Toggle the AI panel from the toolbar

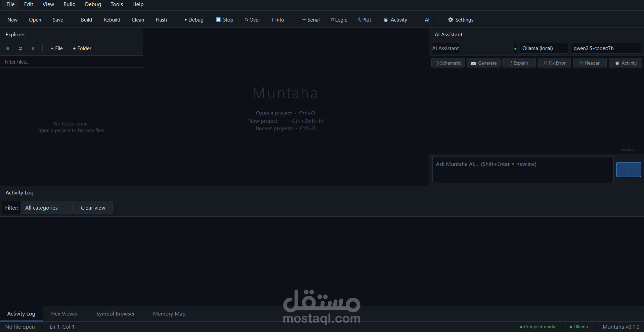[x=427, y=20]
